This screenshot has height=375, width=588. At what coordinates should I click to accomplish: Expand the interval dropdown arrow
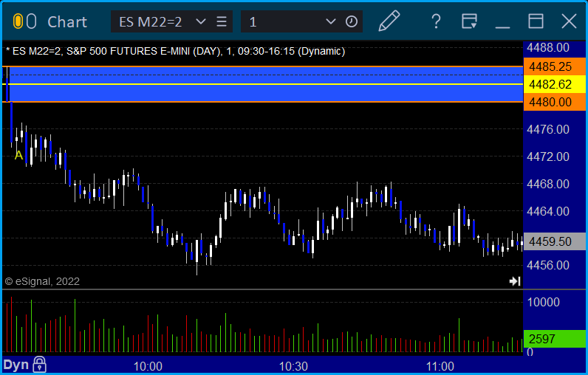pos(330,21)
